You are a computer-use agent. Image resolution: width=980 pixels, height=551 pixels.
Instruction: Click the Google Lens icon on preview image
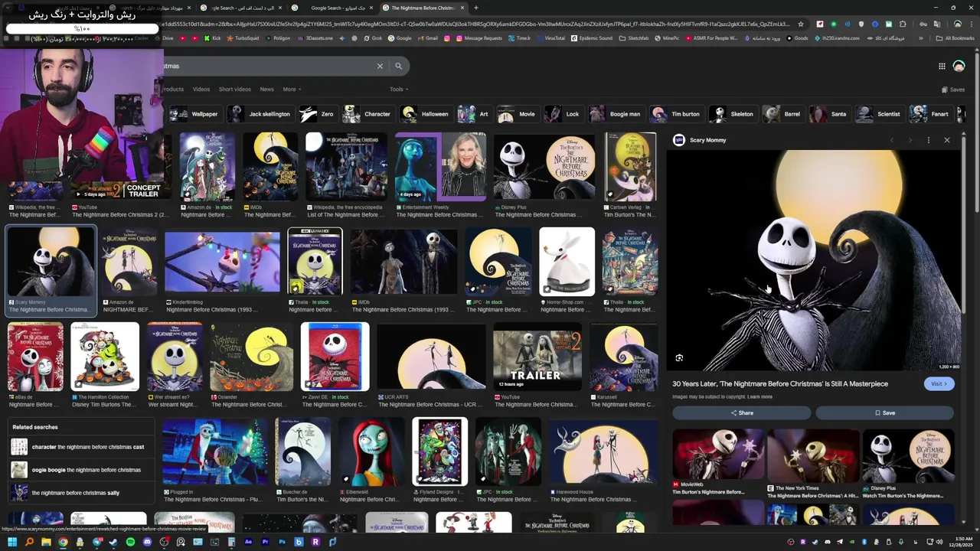coord(679,358)
